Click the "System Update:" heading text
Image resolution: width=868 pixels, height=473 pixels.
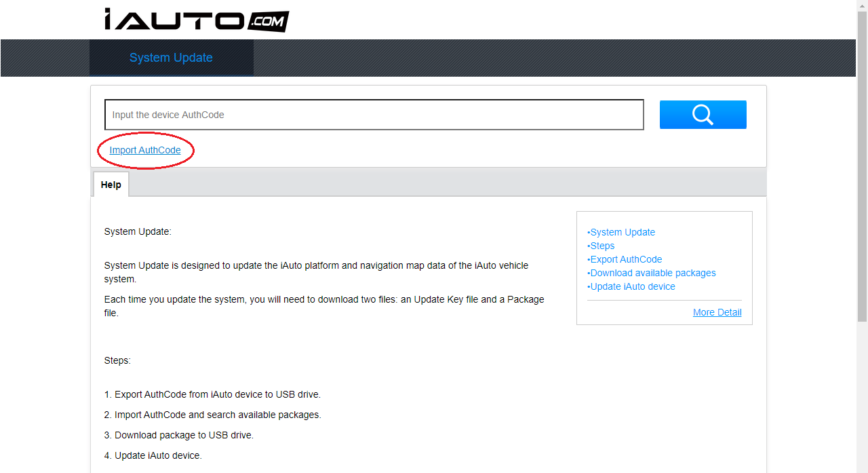coord(138,231)
